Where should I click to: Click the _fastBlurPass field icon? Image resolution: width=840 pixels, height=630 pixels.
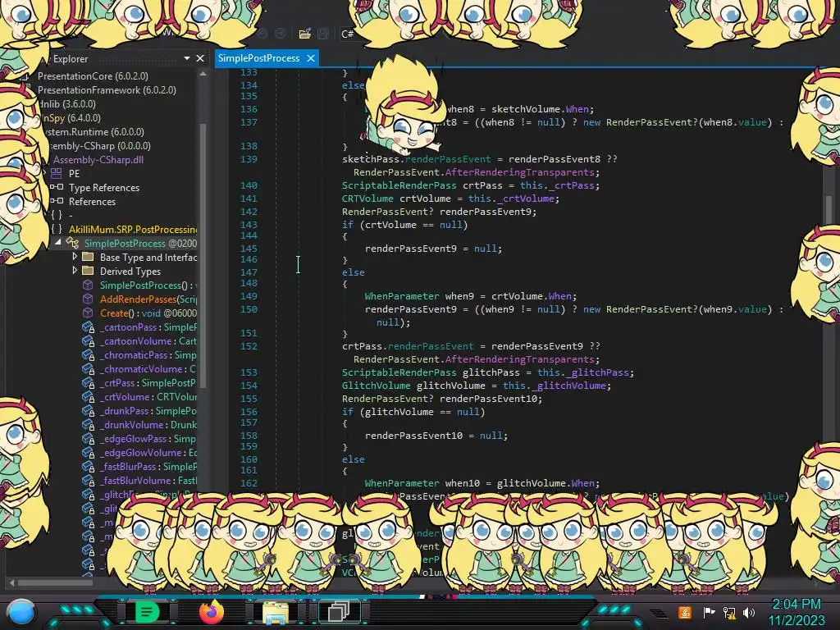coord(88,466)
